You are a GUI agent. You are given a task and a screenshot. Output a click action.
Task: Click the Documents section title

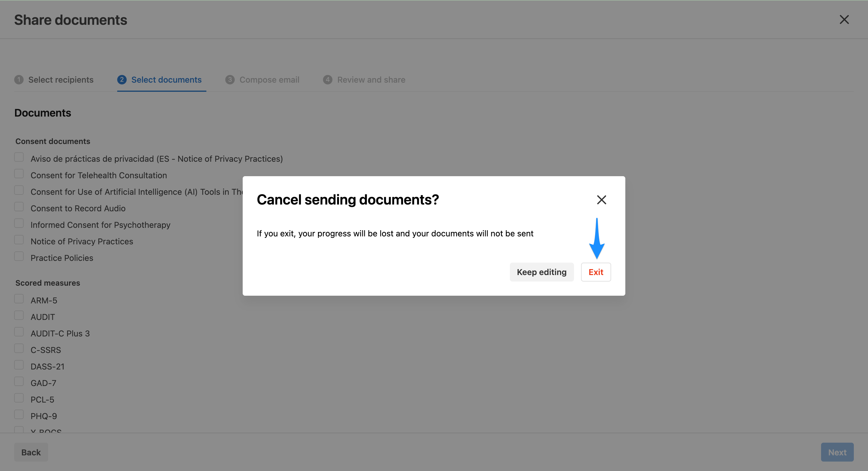(x=43, y=113)
